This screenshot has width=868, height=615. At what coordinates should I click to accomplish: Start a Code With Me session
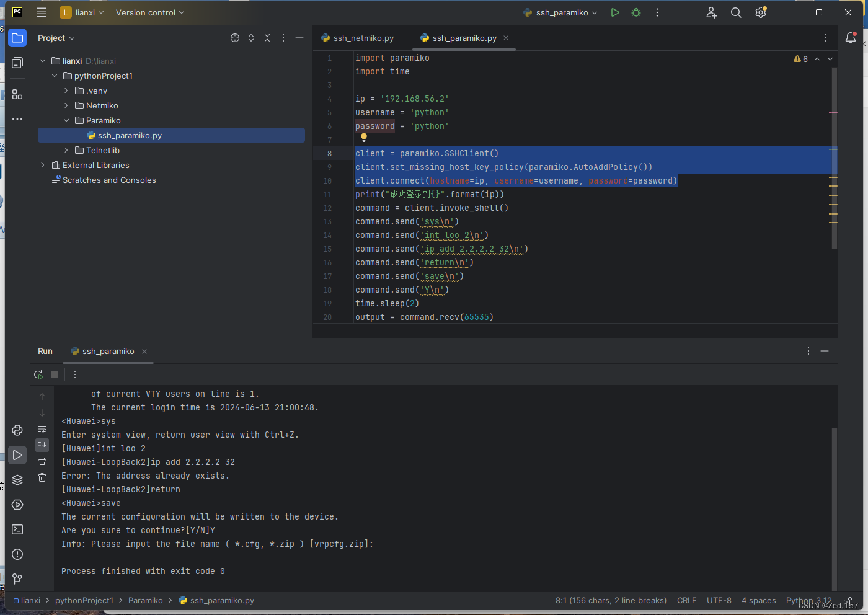tap(711, 12)
